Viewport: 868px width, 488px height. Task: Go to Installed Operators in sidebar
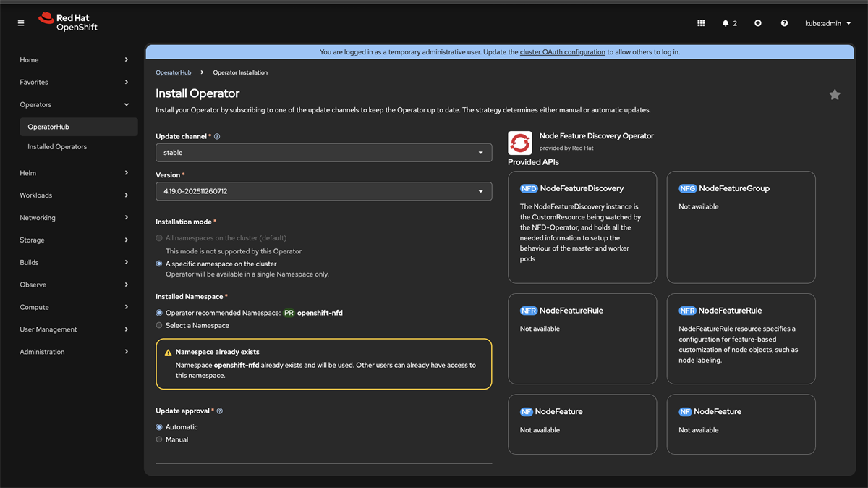point(57,146)
